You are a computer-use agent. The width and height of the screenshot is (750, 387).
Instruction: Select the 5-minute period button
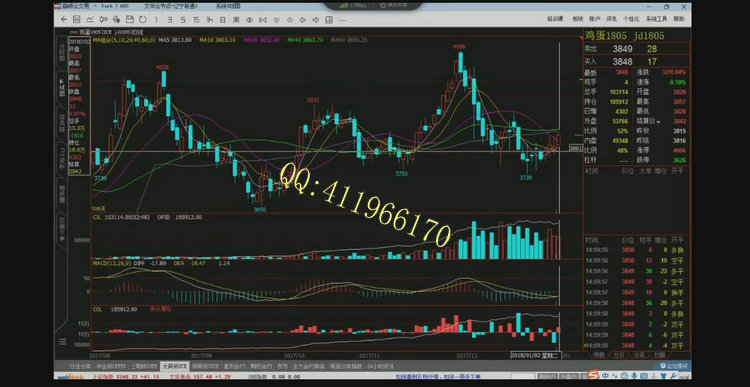tap(183, 20)
